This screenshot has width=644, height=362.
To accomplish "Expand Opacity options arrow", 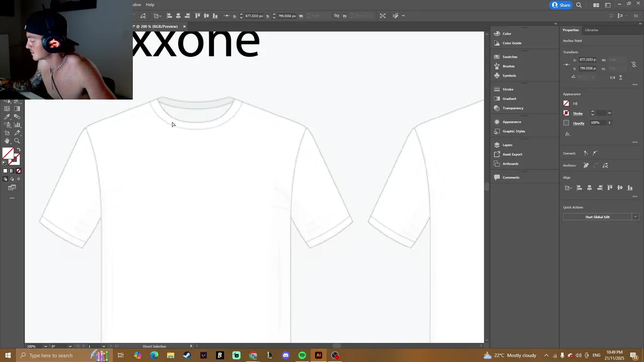I will (x=609, y=123).
